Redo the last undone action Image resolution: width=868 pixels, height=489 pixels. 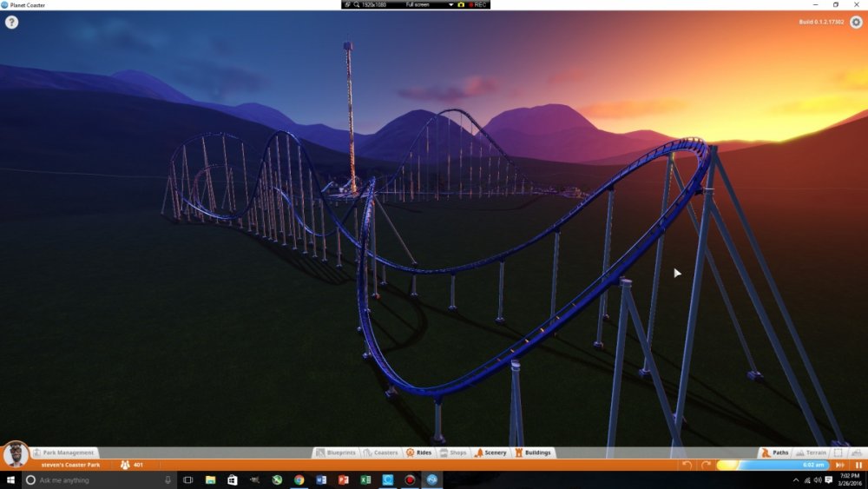point(707,465)
